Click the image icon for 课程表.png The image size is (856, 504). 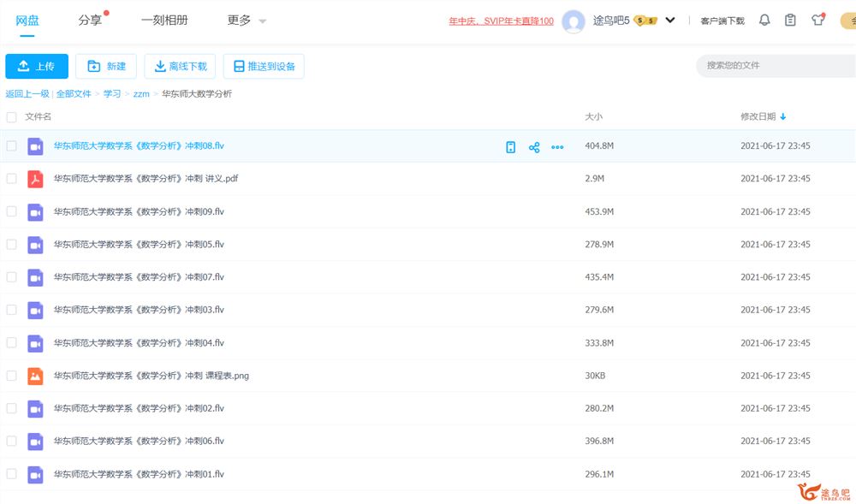35,376
